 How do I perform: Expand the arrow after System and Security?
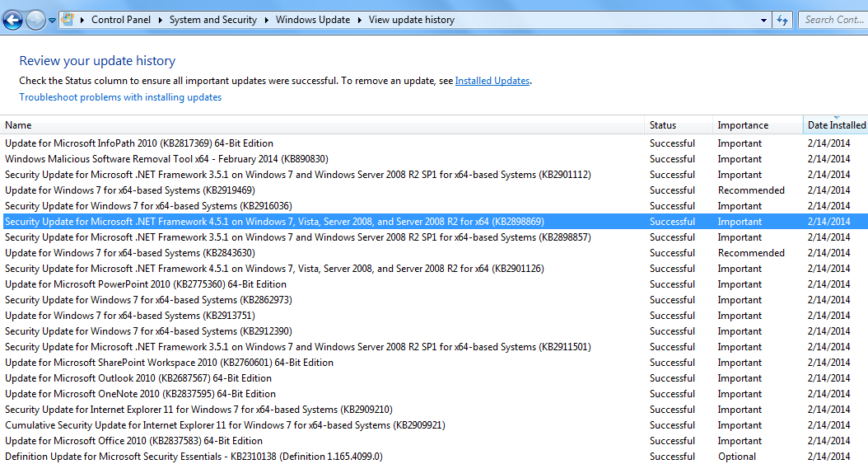point(266,20)
